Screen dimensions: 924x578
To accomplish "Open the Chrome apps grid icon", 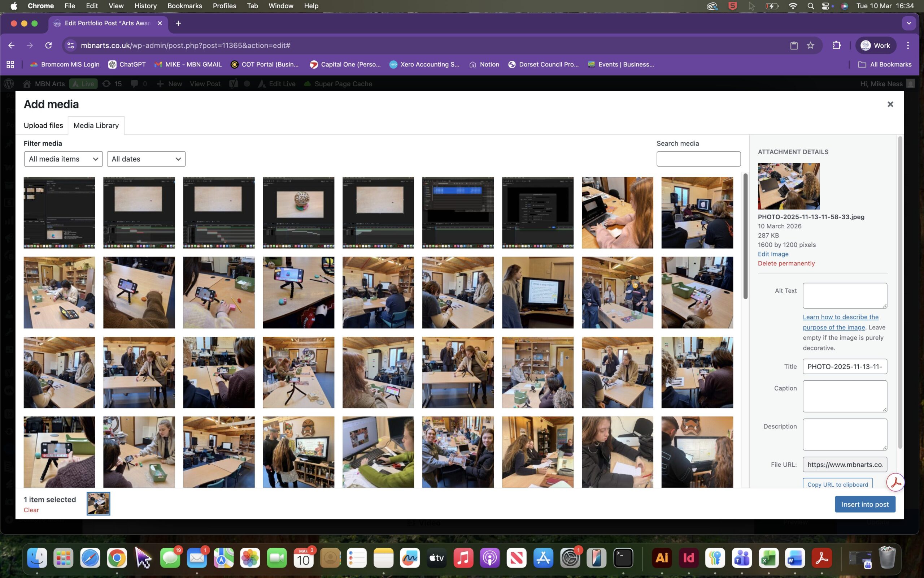I will [x=10, y=65].
